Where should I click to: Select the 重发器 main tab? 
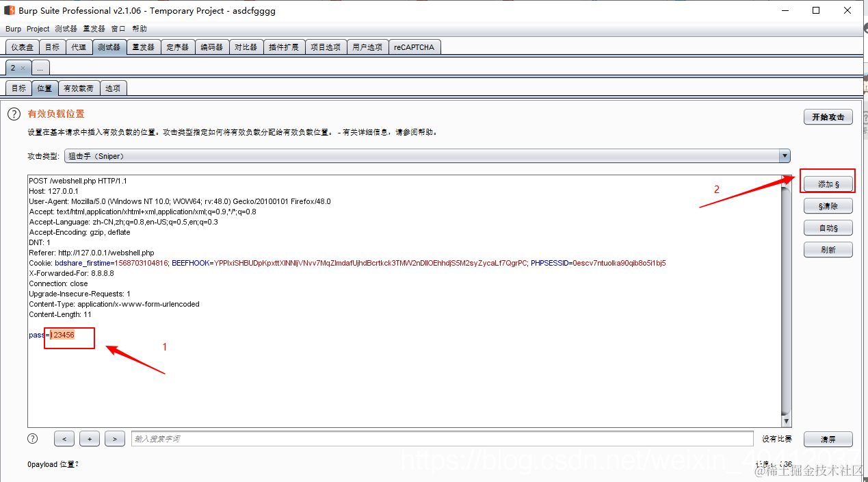[x=144, y=47]
